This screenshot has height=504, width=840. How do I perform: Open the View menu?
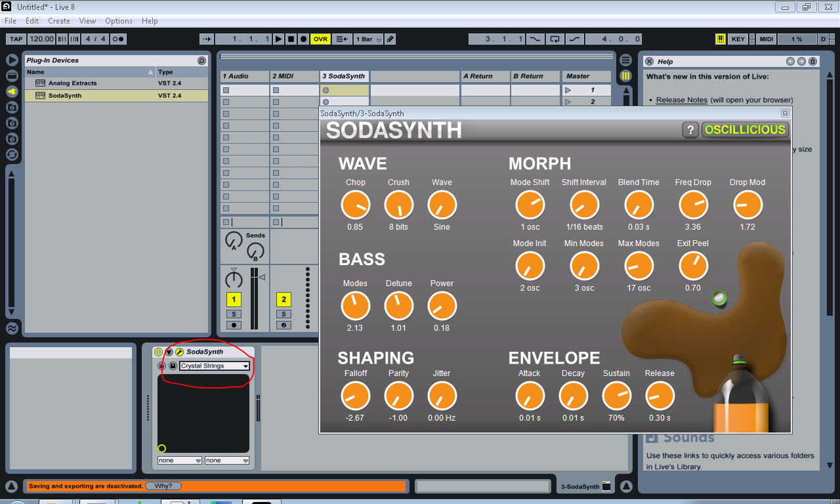[87, 21]
